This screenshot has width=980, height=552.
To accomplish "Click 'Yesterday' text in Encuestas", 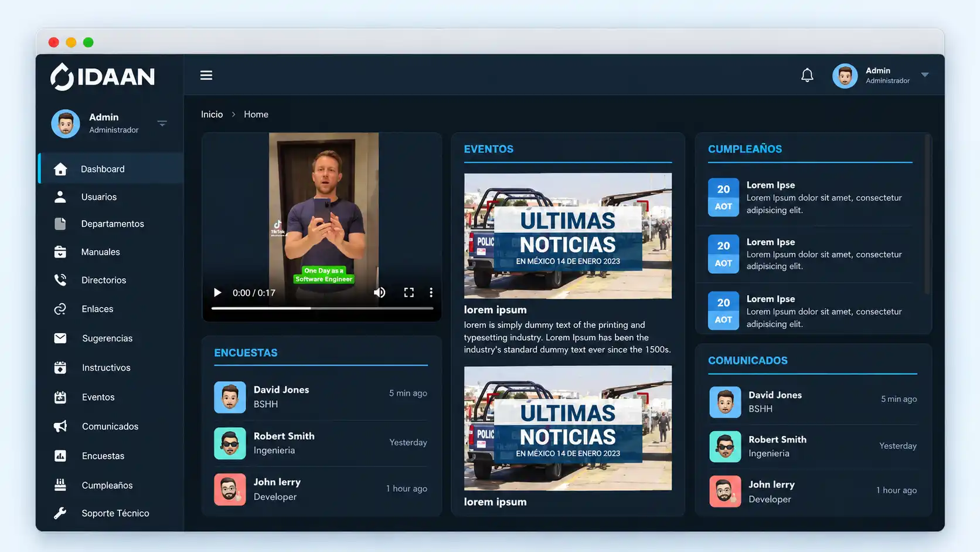I will (x=408, y=442).
